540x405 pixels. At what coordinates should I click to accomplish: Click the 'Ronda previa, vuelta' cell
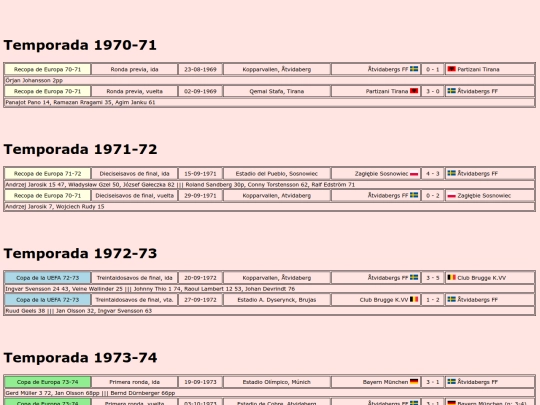134,91
